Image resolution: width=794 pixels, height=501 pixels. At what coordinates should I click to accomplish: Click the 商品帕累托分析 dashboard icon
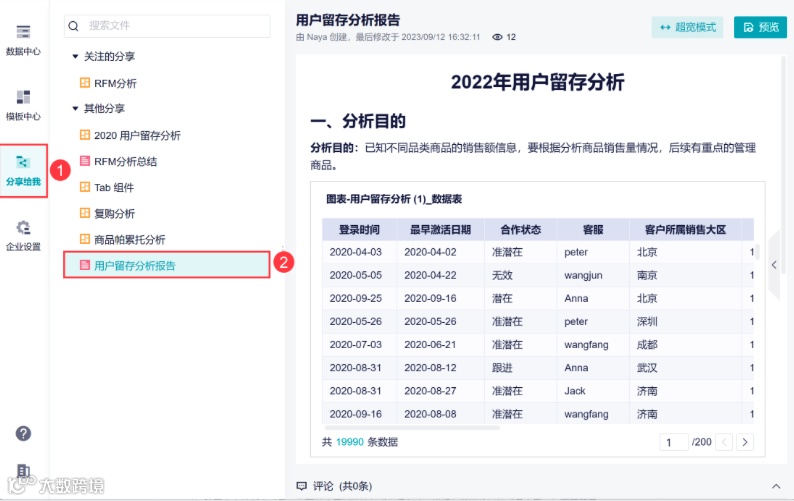click(x=85, y=239)
